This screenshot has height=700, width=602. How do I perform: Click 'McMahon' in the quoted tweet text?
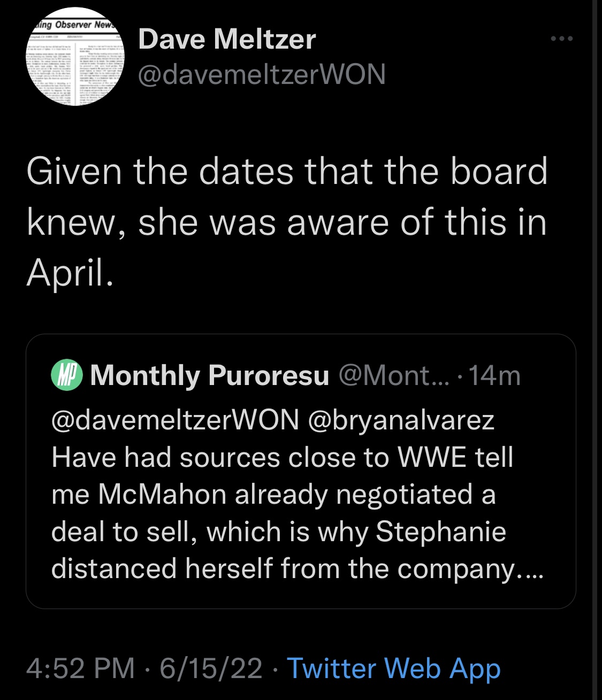[162, 494]
